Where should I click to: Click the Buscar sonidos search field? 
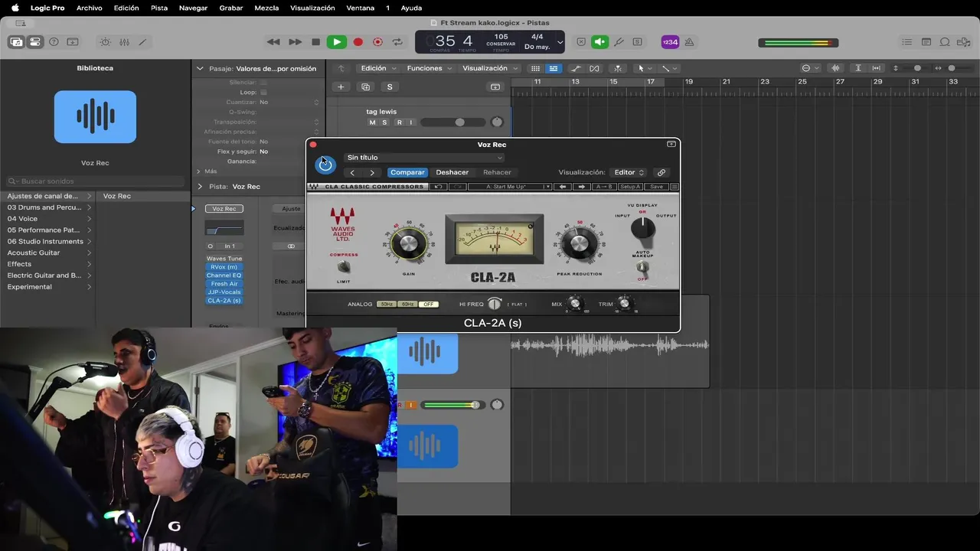(x=96, y=181)
